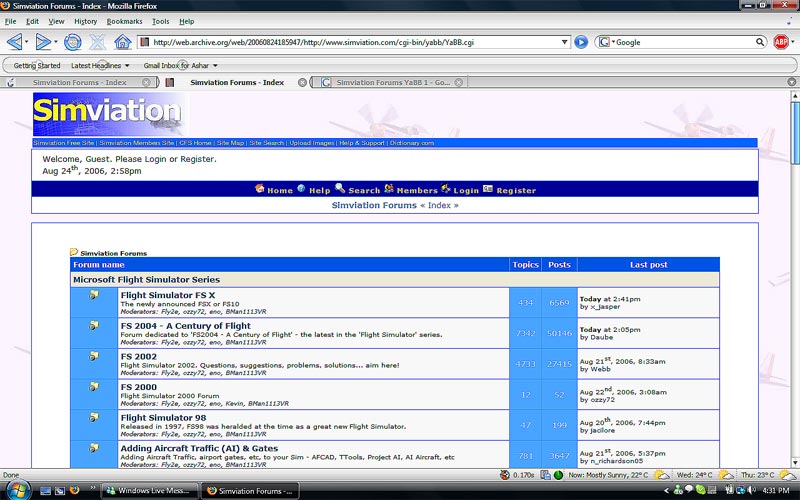Image resolution: width=800 pixels, height=500 pixels.
Task: Open the FS 2004 - A Century of Flight forum
Action: coord(185,326)
